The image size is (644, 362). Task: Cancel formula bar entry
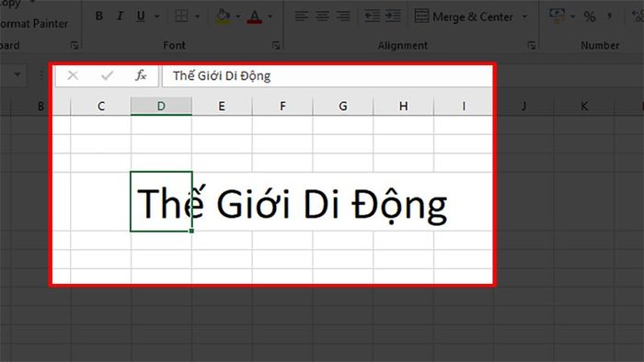pyautogui.click(x=73, y=75)
